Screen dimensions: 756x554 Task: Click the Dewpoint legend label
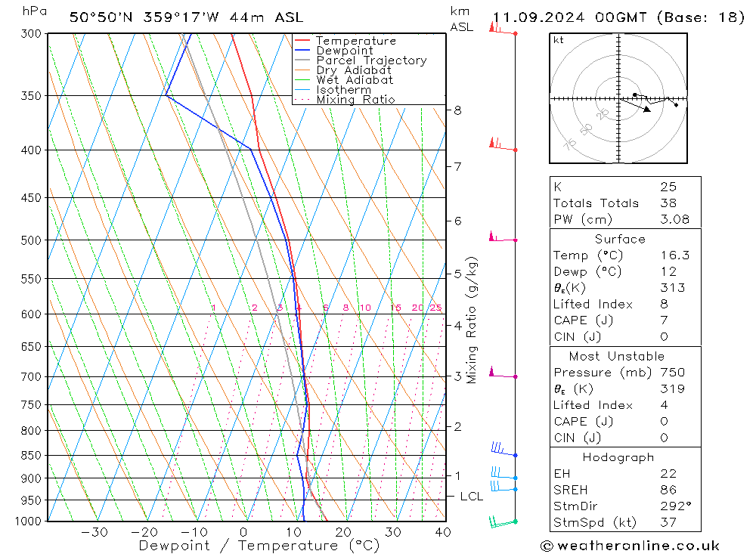[344, 51]
